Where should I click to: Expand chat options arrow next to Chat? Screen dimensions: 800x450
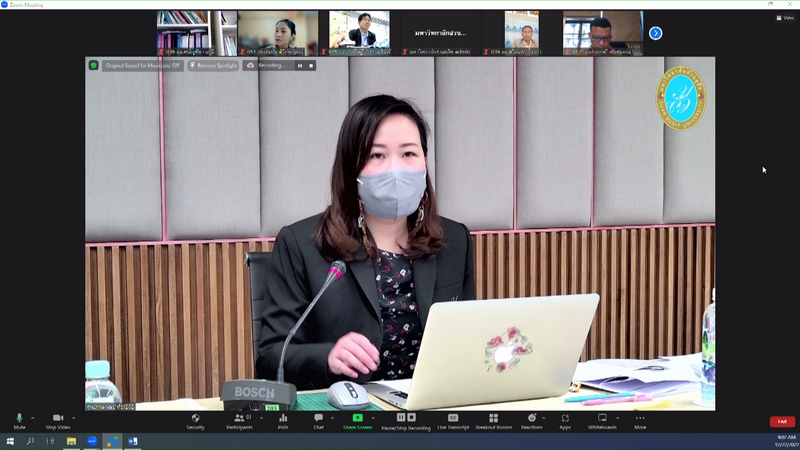pos(332,418)
